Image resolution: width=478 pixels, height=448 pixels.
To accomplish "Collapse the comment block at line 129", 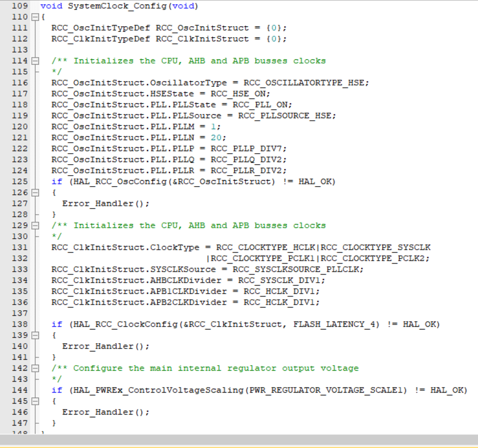I will pyautogui.click(x=35, y=226).
